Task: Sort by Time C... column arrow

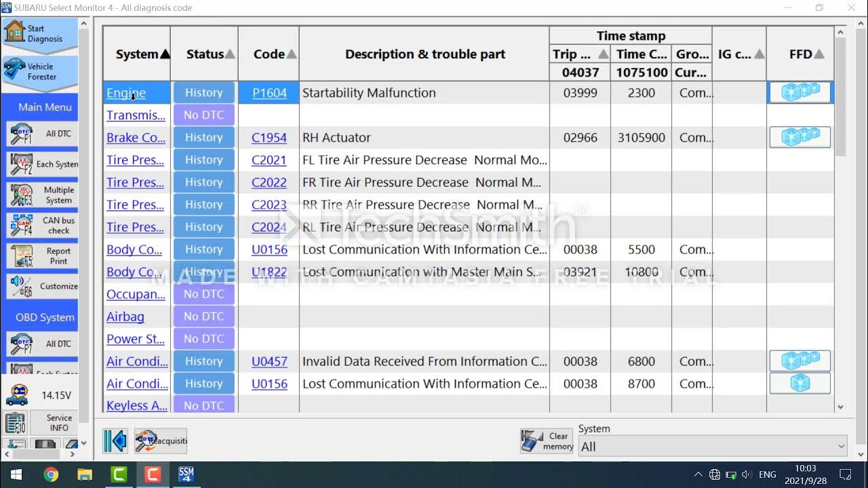Action: pyautogui.click(x=642, y=54)
